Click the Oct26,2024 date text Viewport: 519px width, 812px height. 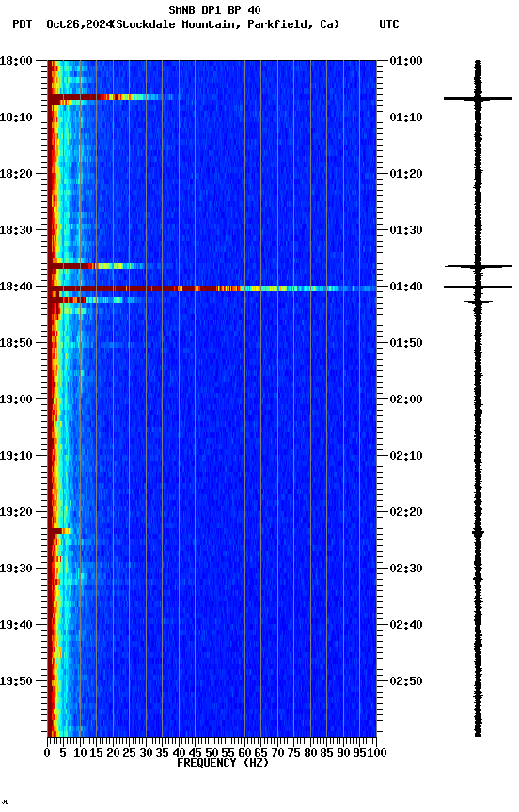click(x=79, y=24)
